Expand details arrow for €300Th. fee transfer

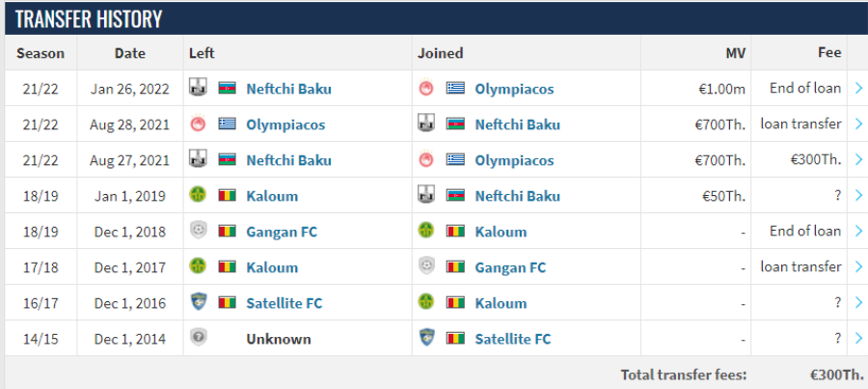[858, 159]
